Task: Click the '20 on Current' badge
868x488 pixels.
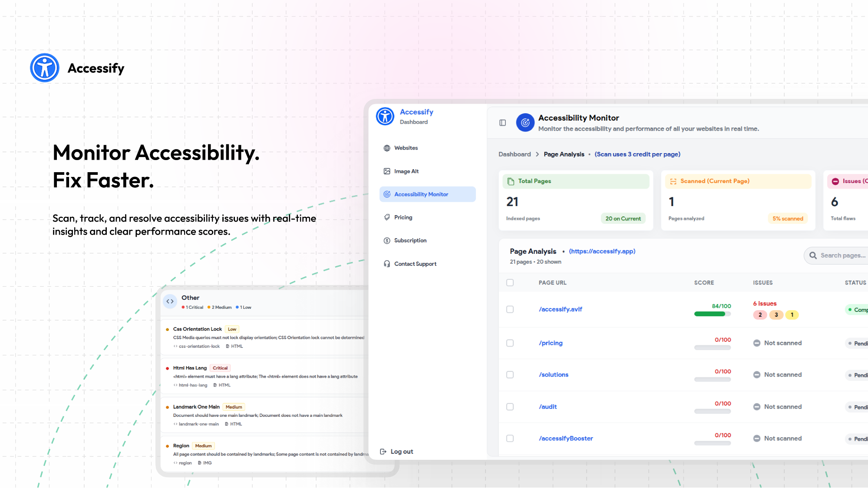Action: coord(623,219)
